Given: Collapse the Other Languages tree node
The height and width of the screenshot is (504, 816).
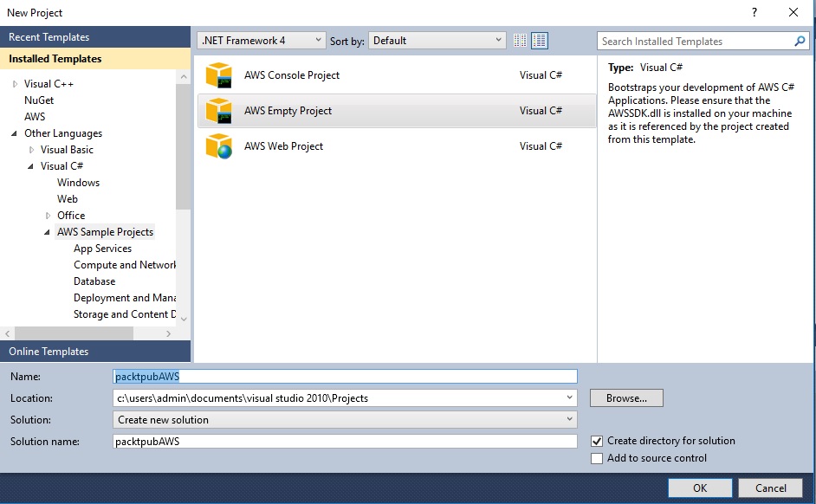Looking at the screenshot, I should pyautogui.click(x=15, y=133).
